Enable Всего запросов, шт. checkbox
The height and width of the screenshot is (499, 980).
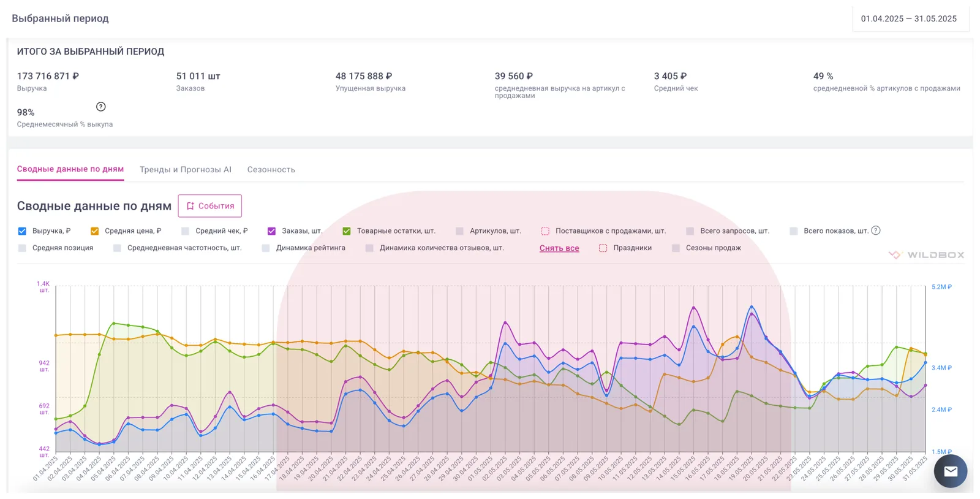click(690, 231)
